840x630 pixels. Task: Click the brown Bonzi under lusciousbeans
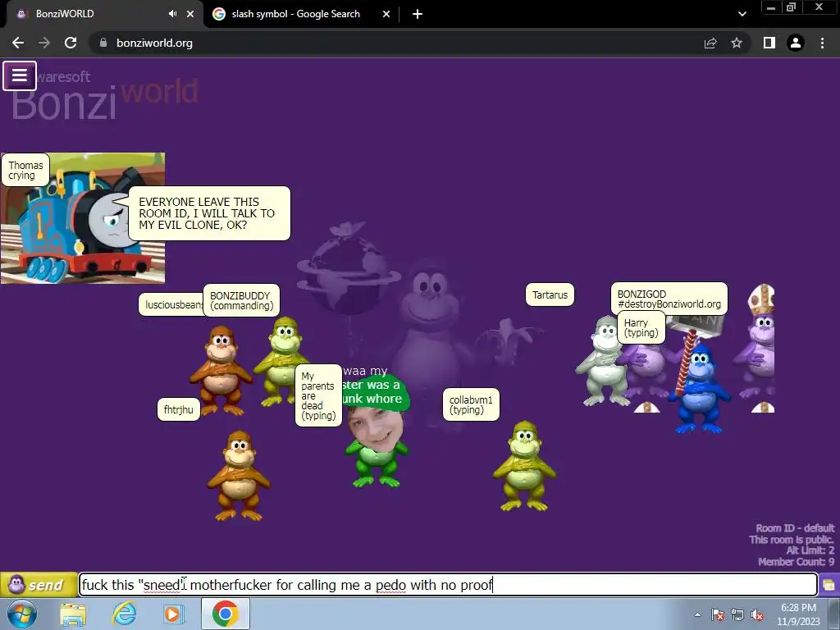(220, 370)
